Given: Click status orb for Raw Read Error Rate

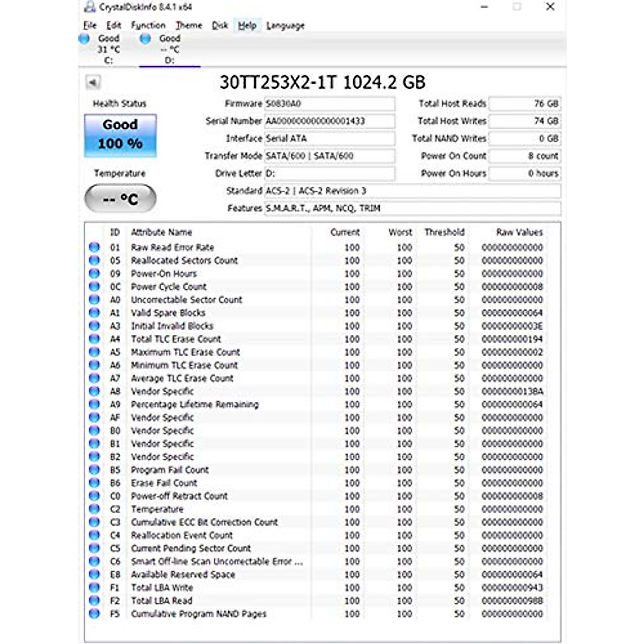Looking at the screenshot, I should point(94,247).
